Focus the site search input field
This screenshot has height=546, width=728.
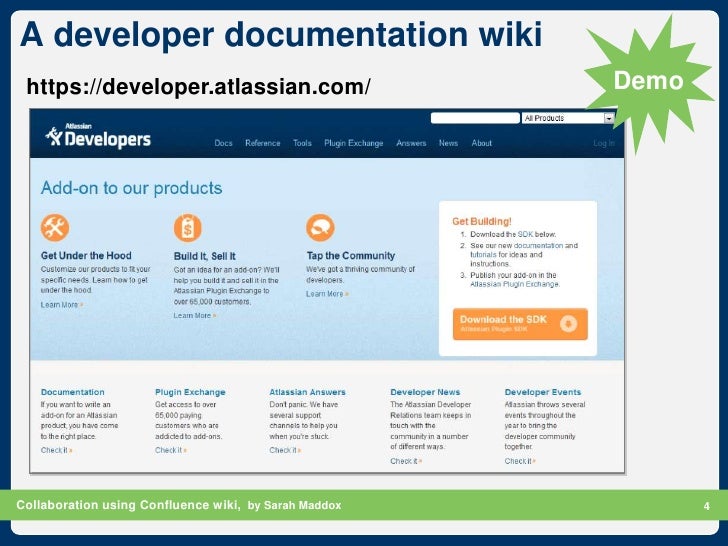click(475, 118)
